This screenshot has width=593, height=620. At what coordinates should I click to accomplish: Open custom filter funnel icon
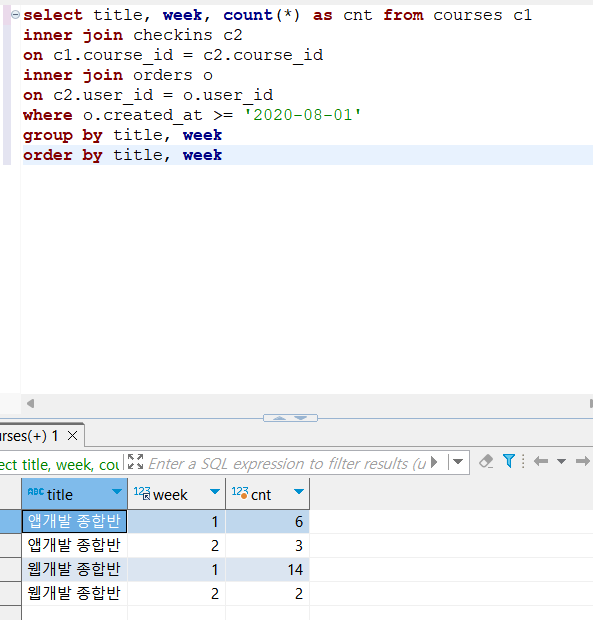tap(509, 461)
